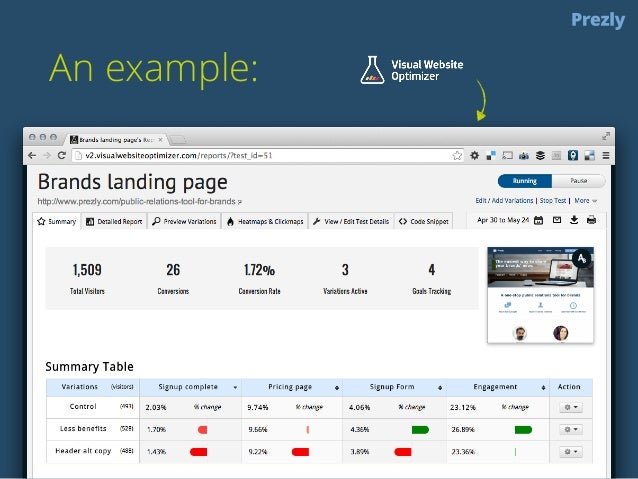Close the Brands landing page browser tab

pyautogui.click(x=160, y=140)
